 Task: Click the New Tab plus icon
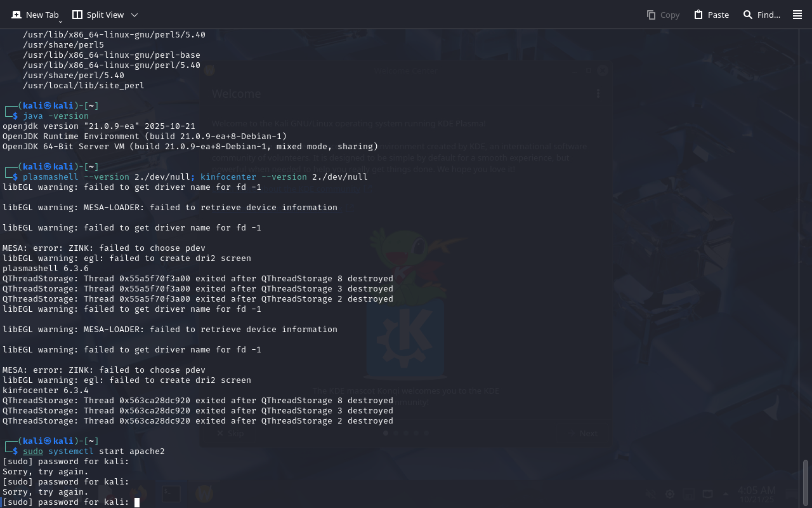(x=16, y=15)
